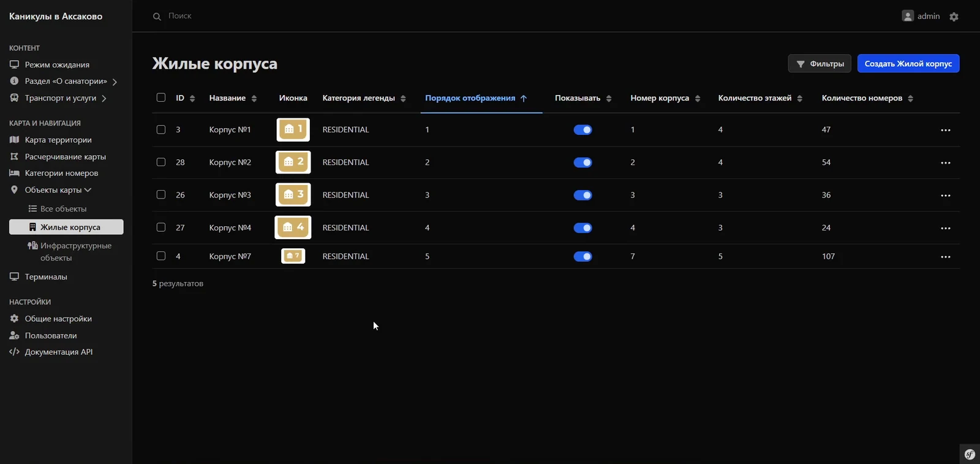Click the Корпус №1 building icon thumbnail
980x464 pixels.
(293, 129)
